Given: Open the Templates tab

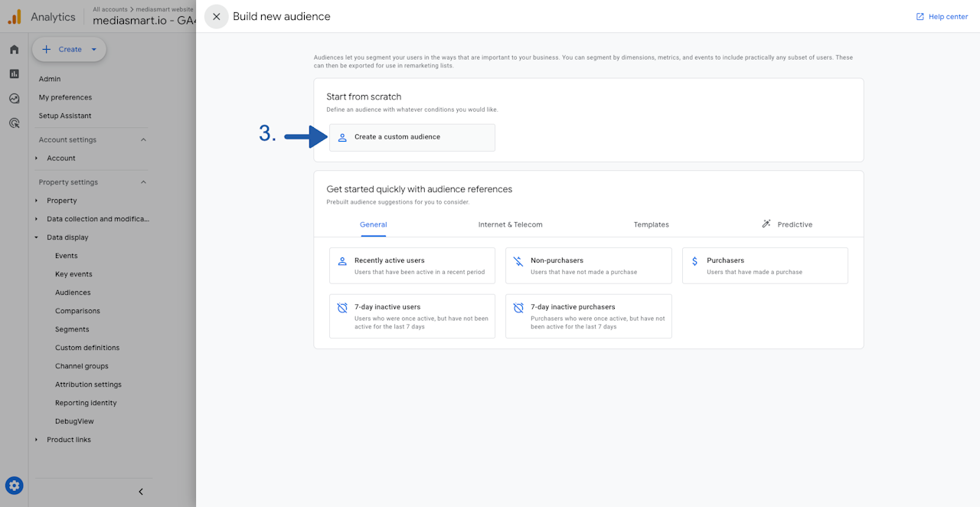Looking at the screenshot, I should [x=651, y=224].
